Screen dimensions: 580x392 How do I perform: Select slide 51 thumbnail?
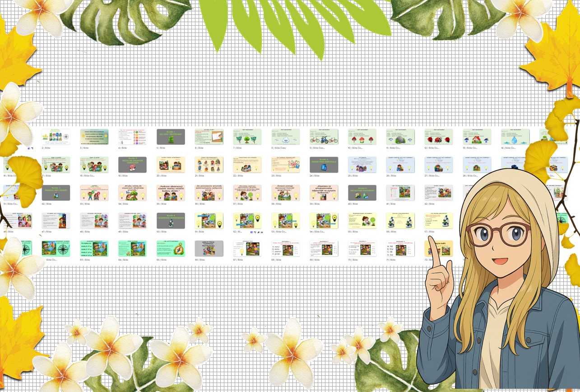point(209,221)
